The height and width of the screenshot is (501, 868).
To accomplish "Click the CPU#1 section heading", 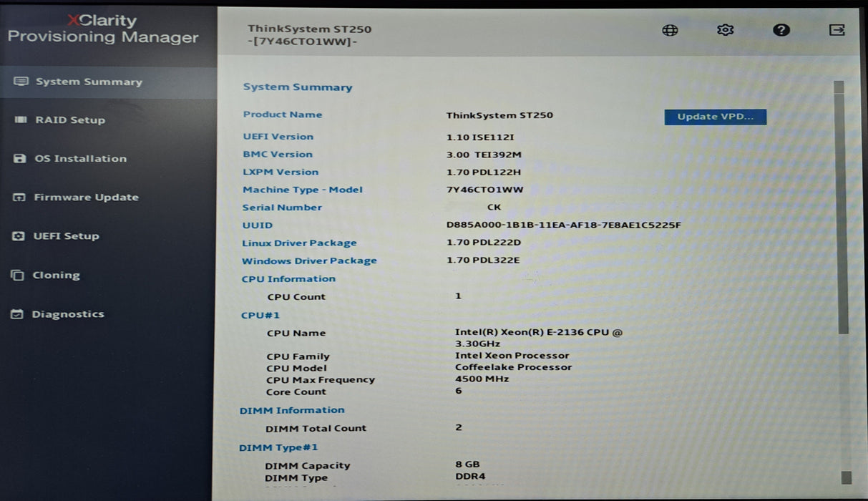I will click(260, 316).
